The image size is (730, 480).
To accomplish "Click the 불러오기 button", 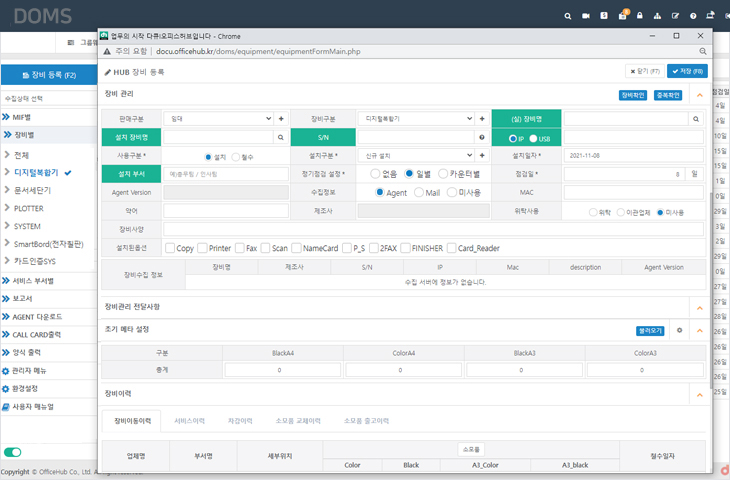I will pyautogui.click(x=650, y=331).
